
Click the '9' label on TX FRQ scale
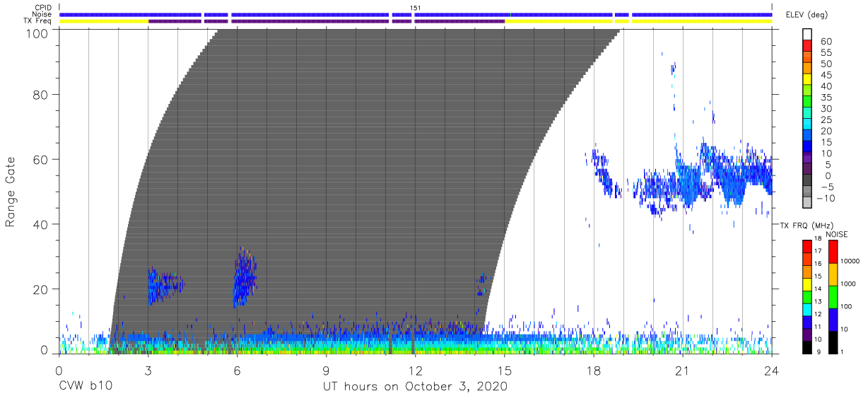click(x=819, y=351)
